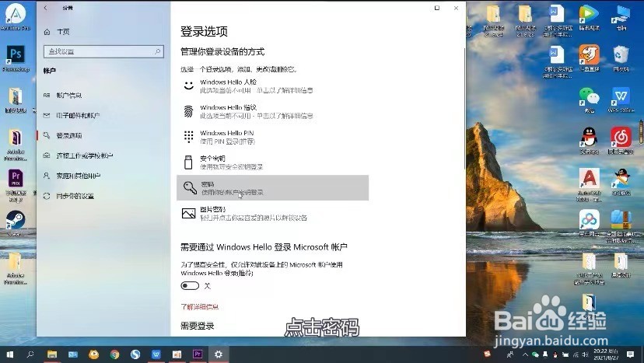Image resolution: width=644 pixels, height=363 pixels.
Task: Open the Tencent Video desktop shortcut
Action: (x=589, y=18)
